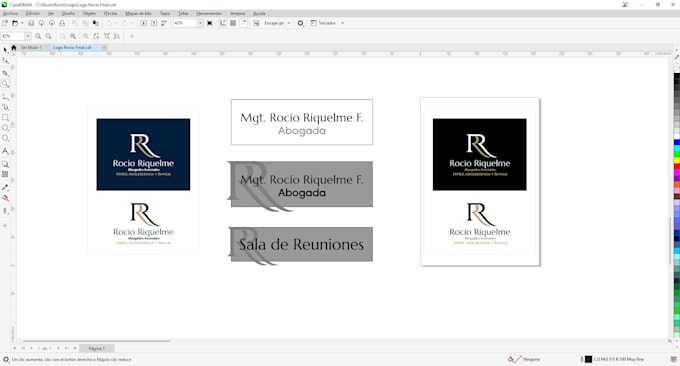
Task: Select the Drop Shadow tool
Action: tap(5, 164)
